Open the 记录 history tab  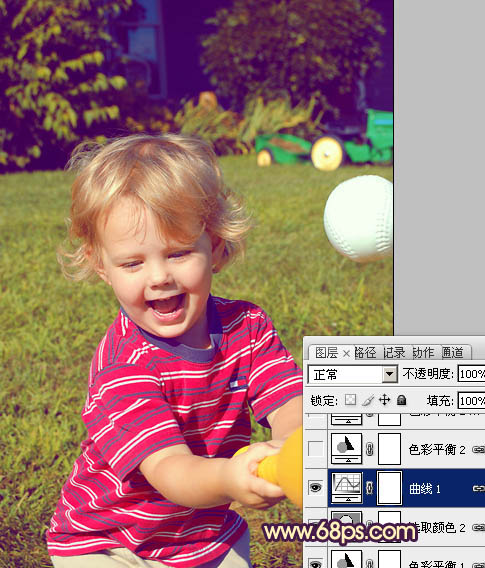pyautogui.click(x=394, y=352)
